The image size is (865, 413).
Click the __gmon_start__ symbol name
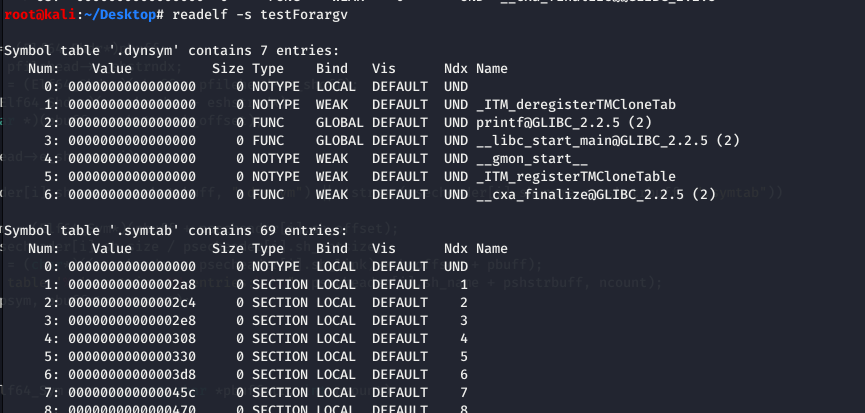point(532,159)
